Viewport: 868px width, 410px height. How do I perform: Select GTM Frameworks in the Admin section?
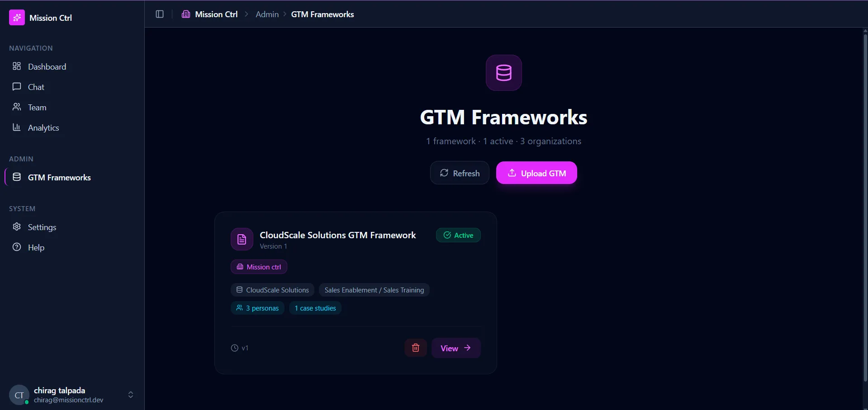click(x=60, y=177)
